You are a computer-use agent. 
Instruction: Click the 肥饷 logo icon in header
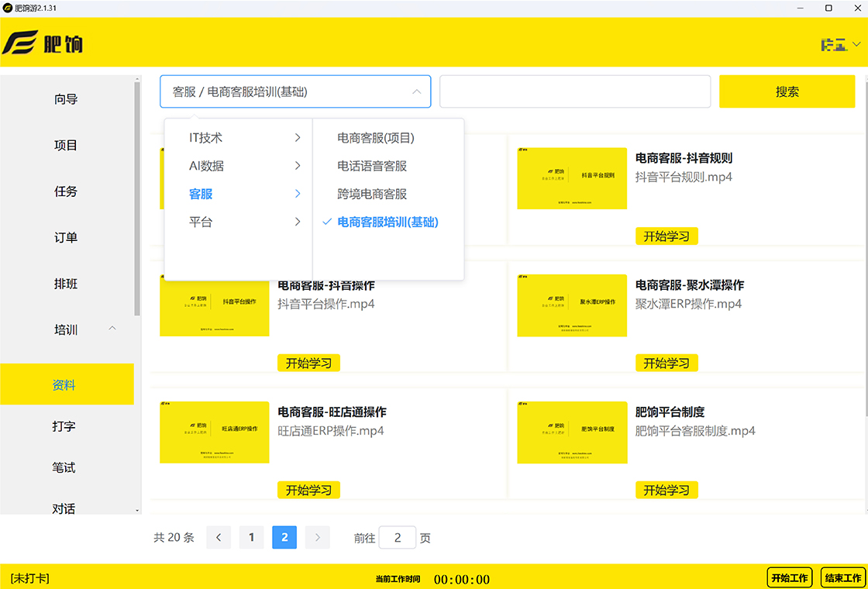pos(20,43)
